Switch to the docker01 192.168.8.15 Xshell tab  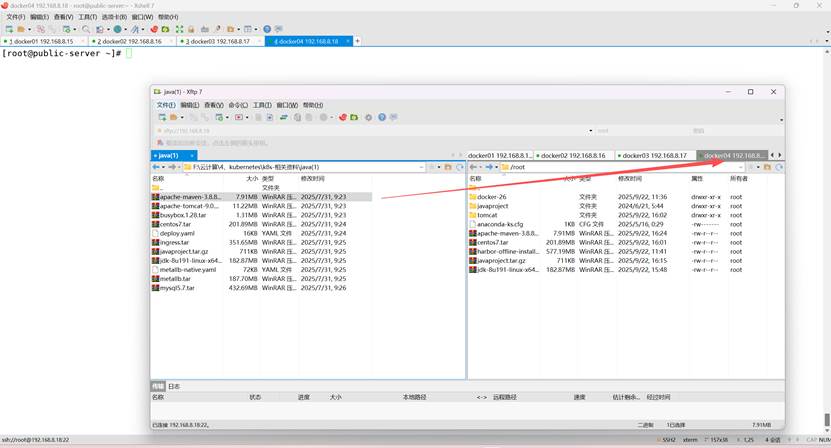pos(43,41)
